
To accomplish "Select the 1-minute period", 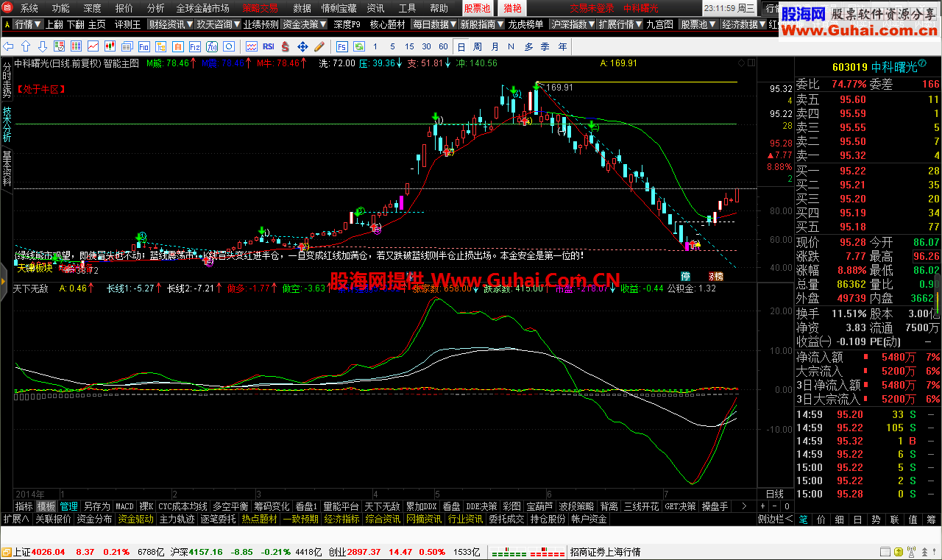I will point(375,46).
